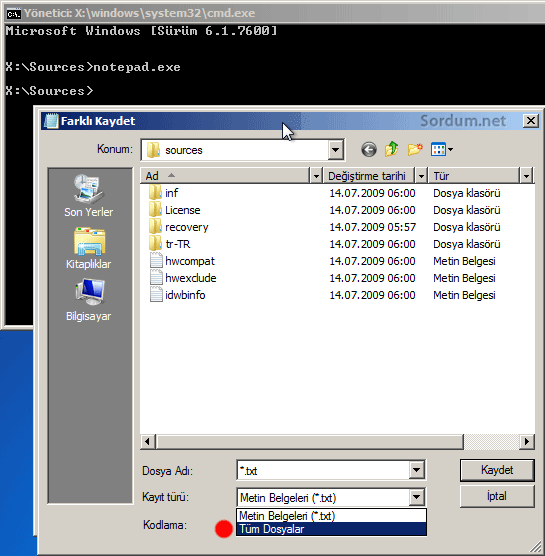Viewport: 545px width, 556px height.
Task: Select the License folder icon
Action: [x=155, y=210]
